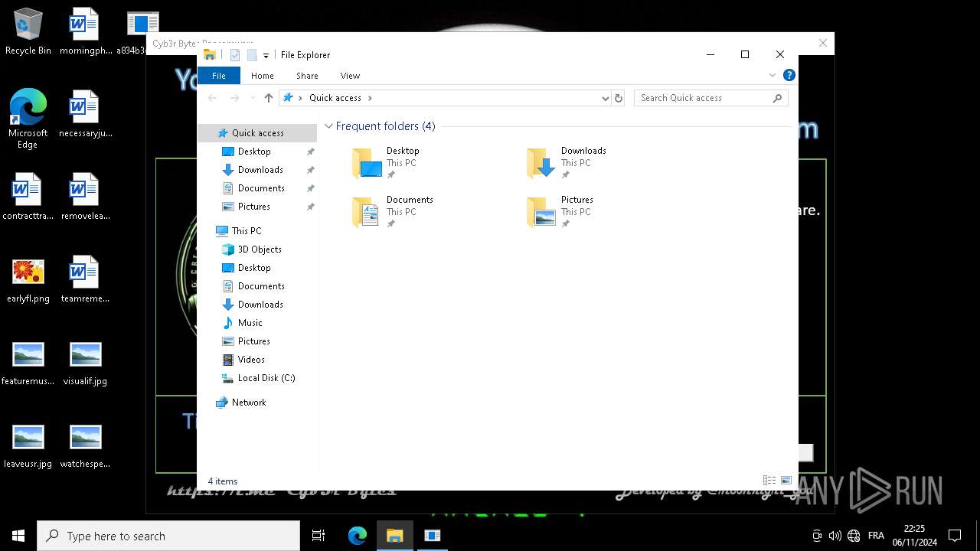Switch to details view layout button
Viewport: 980px width, 551px height.
[769, 481]
